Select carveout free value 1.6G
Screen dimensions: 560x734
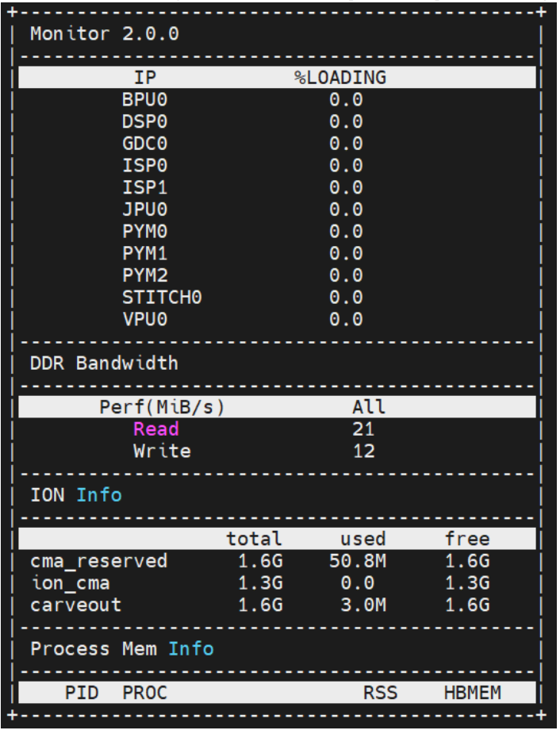click(467, 605)
